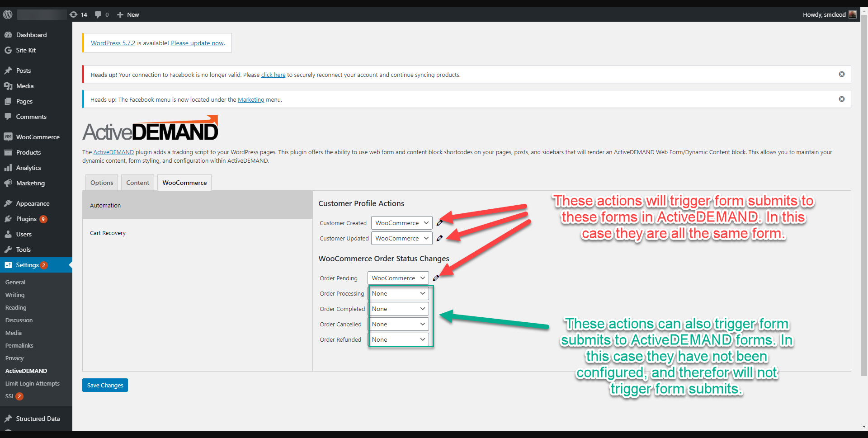The image size is (868, 438).
Task: Select the Automation section
Action: pos(198,205)
